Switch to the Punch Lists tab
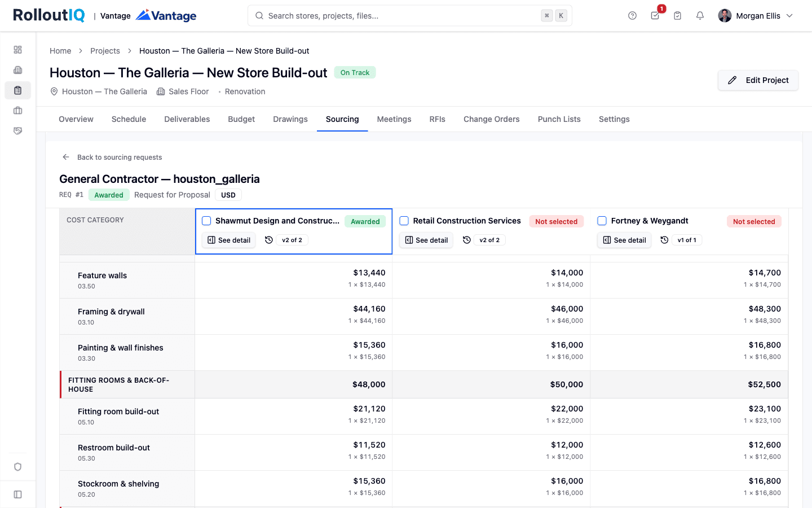Image resolution: width=812 pixels, height=508 pixels. pos(559,119)
